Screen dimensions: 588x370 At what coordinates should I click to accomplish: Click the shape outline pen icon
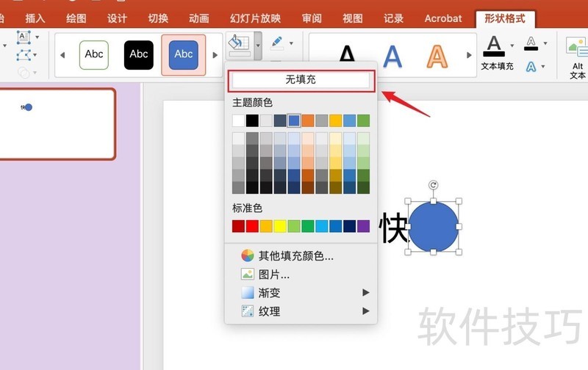coord(277,42)
